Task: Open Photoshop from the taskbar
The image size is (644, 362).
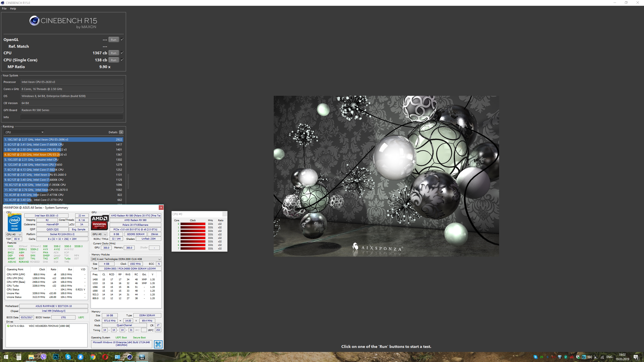Action: (x=56, y=357)
